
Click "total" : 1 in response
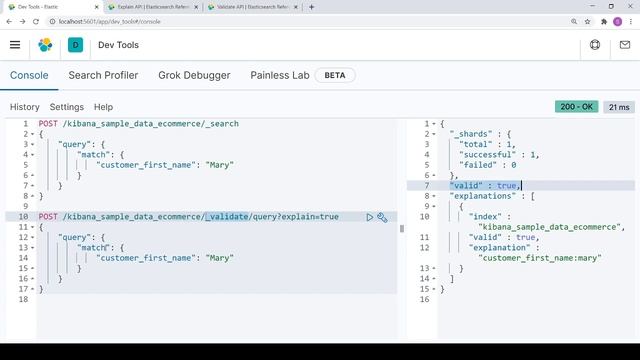487,144
